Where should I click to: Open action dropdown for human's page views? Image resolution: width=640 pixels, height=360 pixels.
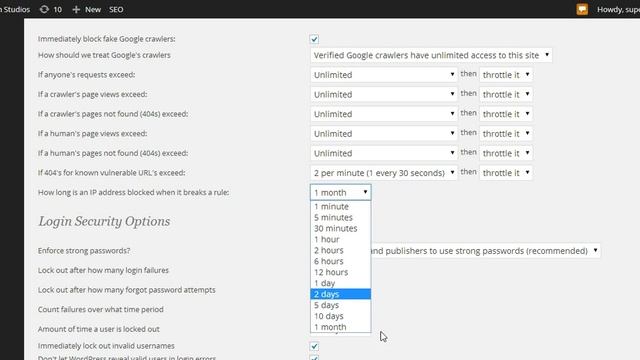coord(506,133)
